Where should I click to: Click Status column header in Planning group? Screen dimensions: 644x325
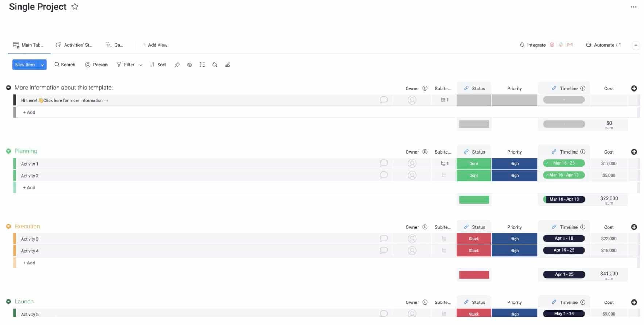tap(474, 152)
